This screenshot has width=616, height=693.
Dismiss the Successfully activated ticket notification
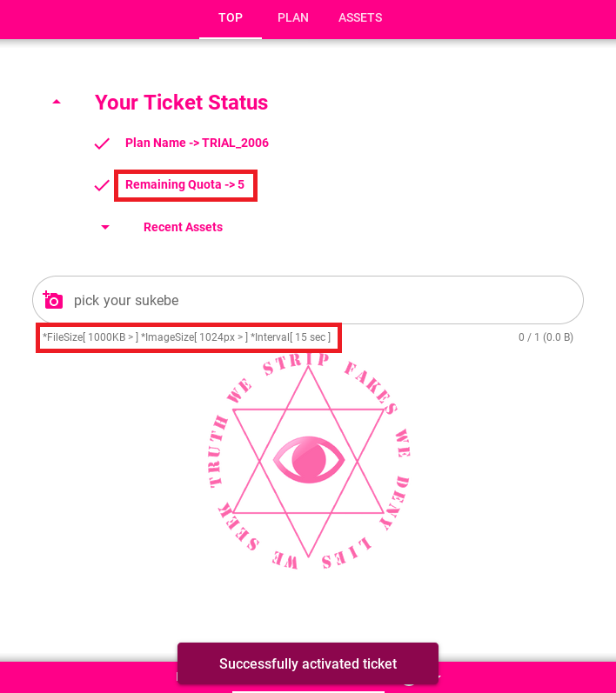pos(308,663)
